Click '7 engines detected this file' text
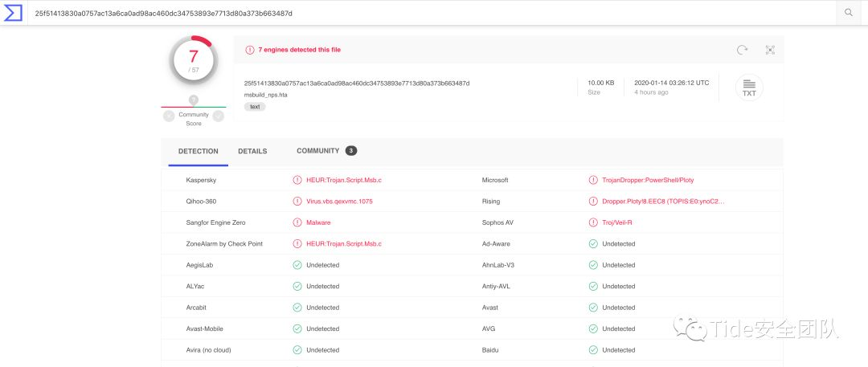Screen dimensions: 868x367 (300, 50)
